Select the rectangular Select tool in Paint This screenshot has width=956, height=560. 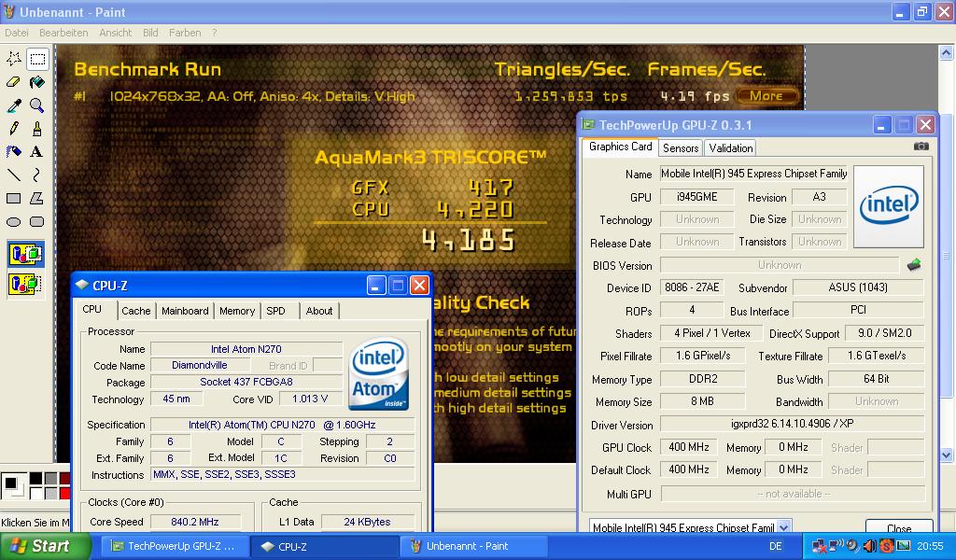point(37,59)
